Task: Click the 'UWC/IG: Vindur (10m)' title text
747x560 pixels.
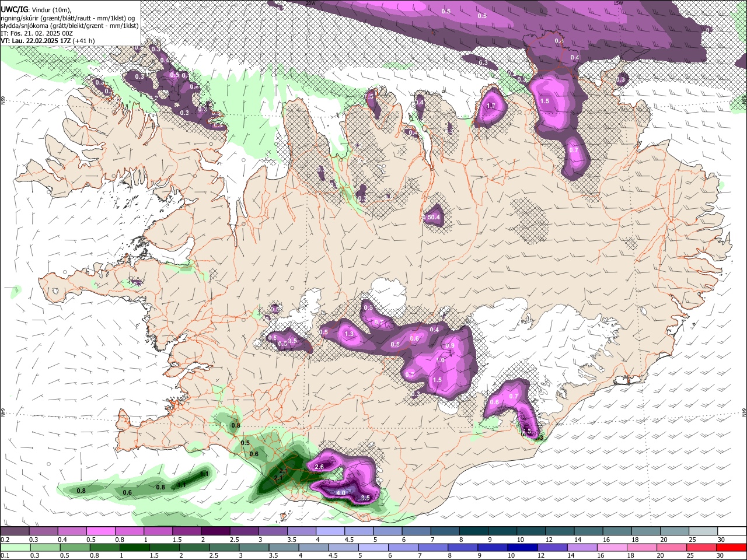Action: coord(36,9)
